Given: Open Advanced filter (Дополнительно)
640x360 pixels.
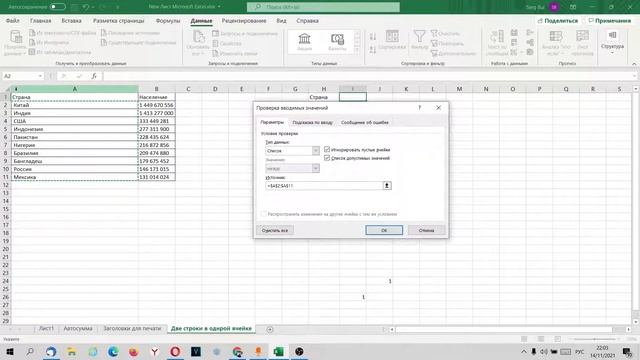Looking at the screenshot, I should (453, 53).
